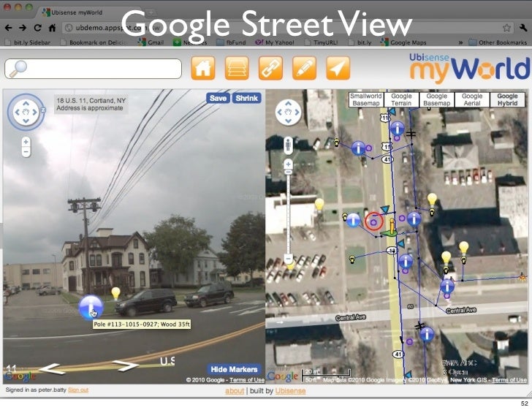This screenshot has width=532, height=410.
Task: Click the Street View right navigation arrow
Action: [126, 365]
